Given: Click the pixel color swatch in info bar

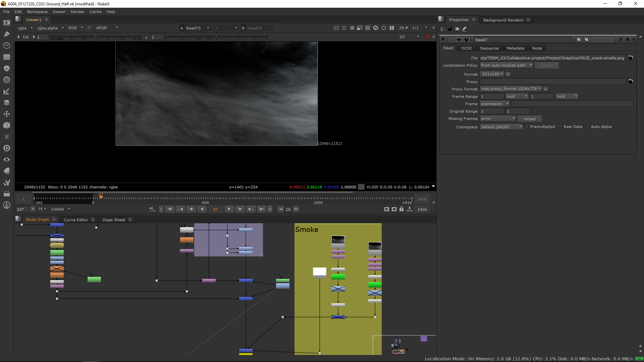Looking at the screenshot, I should (x=361, y=187).
